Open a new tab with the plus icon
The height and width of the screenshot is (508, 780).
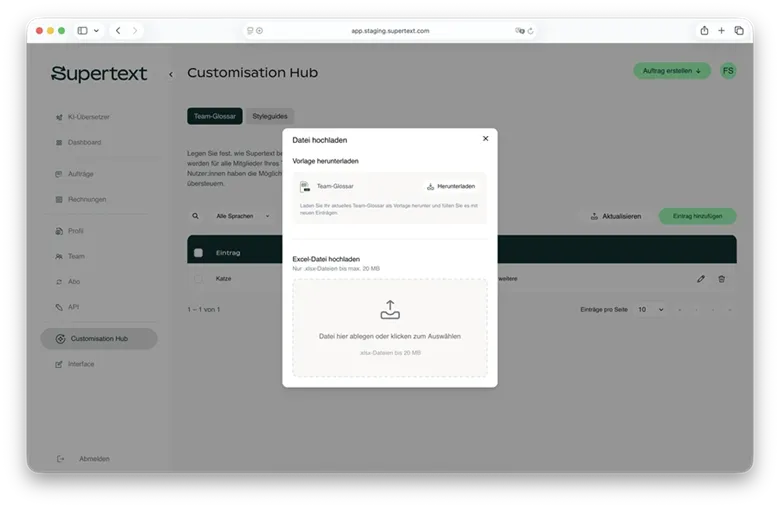pyautogui.click(x=721, y=30)
